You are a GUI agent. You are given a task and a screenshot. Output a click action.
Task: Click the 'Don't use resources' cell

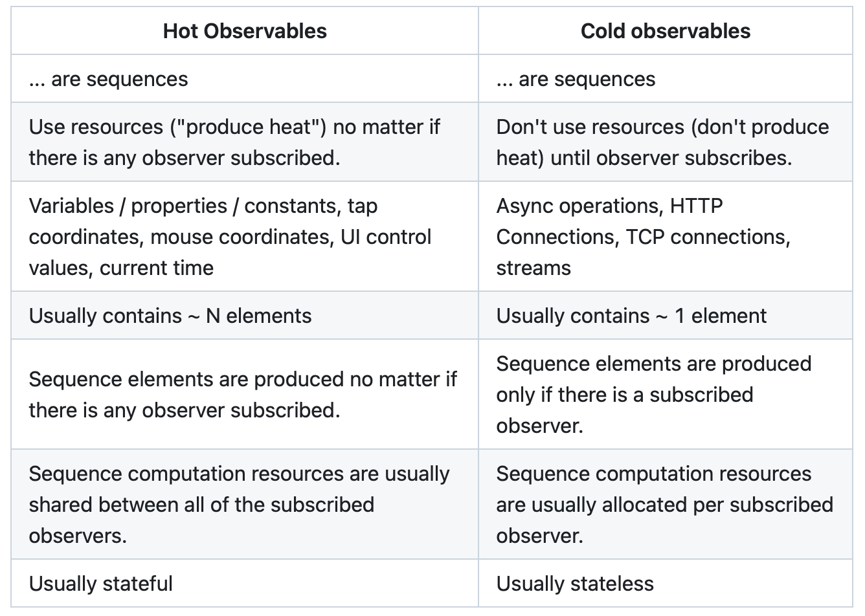coord(665,142)
